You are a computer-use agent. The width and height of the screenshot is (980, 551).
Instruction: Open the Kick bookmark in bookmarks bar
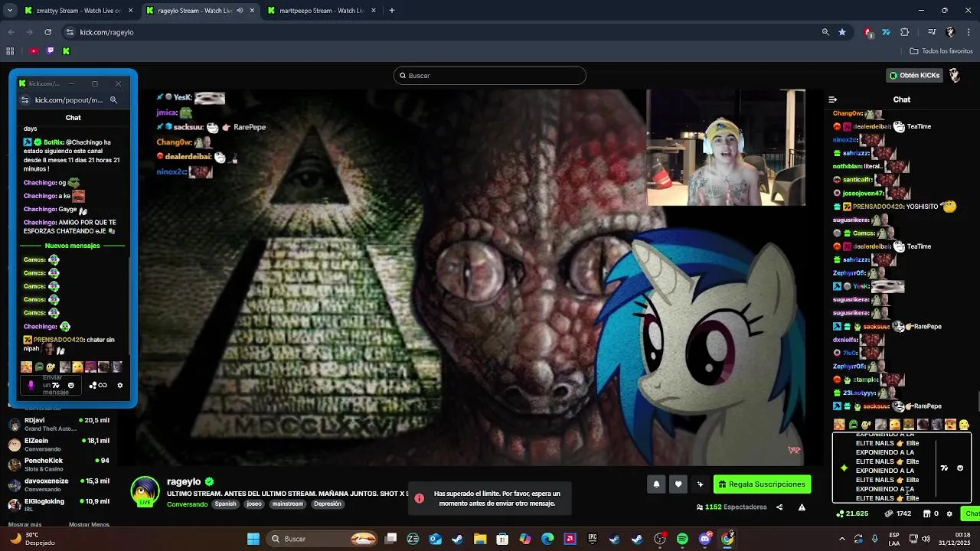pyautogui.click(x=66, y=51)
